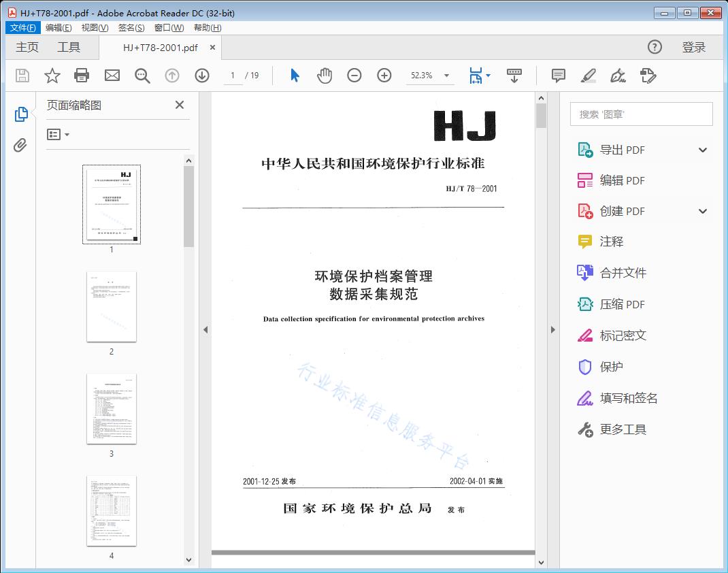The width and height of the screenshot is (728, 573).
Task: Open the attachments paperclip panel
Action: pyautogui.click(x=20, y=143)
